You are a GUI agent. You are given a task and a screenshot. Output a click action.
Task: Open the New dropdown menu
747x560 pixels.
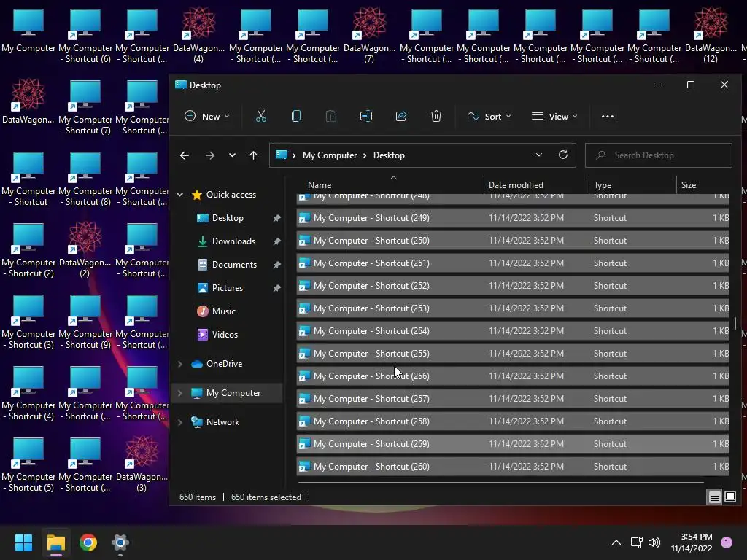coord(206,116)
